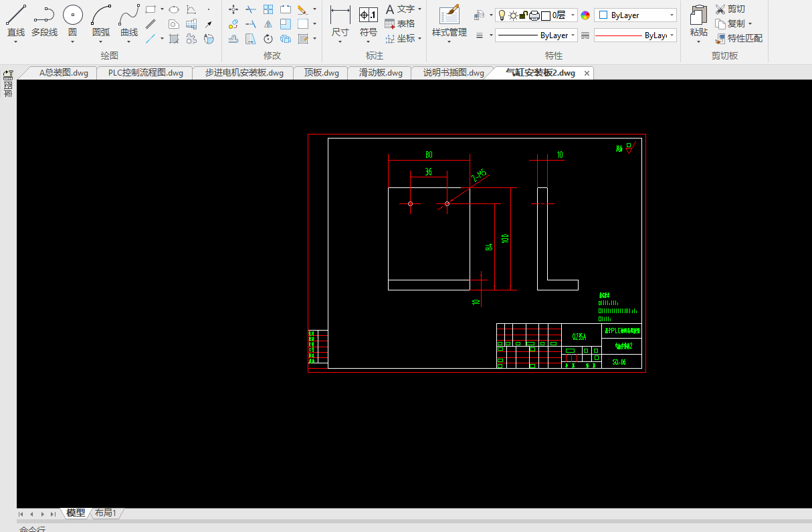Expand the 直线 dropdown arrow
This screenshot has height=532, width=812.
coord(16,42)
